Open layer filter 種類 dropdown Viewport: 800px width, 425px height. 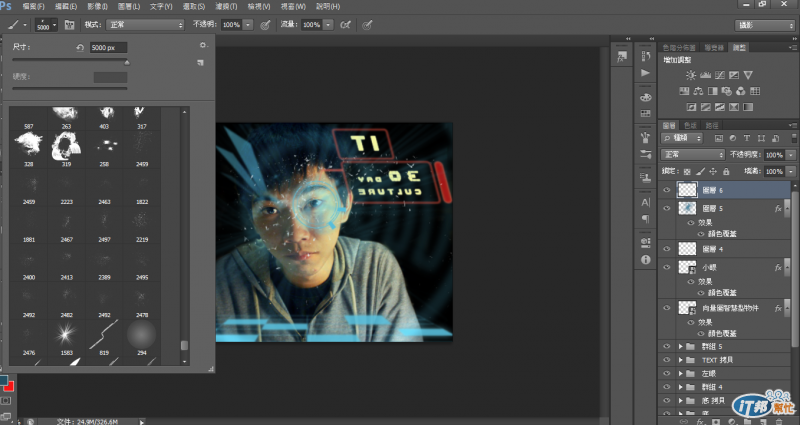tap(682, 138)
